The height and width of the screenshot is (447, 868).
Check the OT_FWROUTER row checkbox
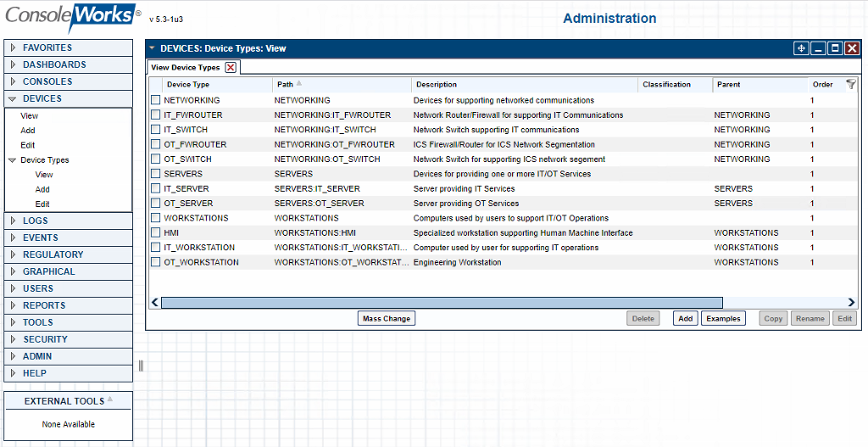click(x=156, y=144)
